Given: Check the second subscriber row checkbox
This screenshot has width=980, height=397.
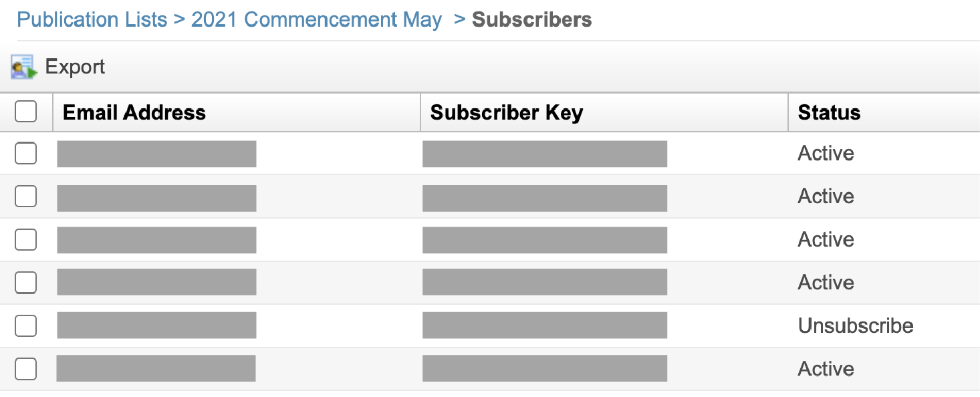Looking at the screenshot, I should tap(25, 196).
